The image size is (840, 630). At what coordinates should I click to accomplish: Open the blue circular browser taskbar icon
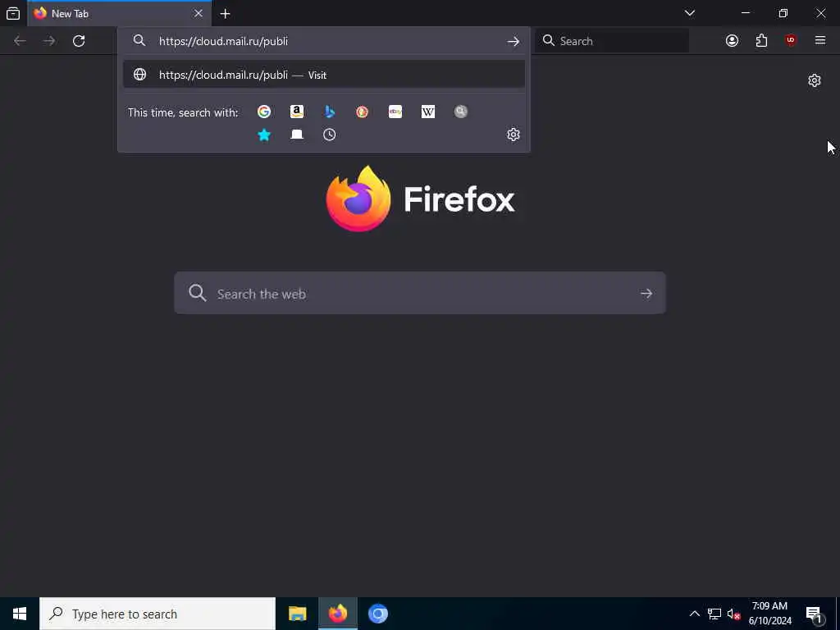coord(377,614)
